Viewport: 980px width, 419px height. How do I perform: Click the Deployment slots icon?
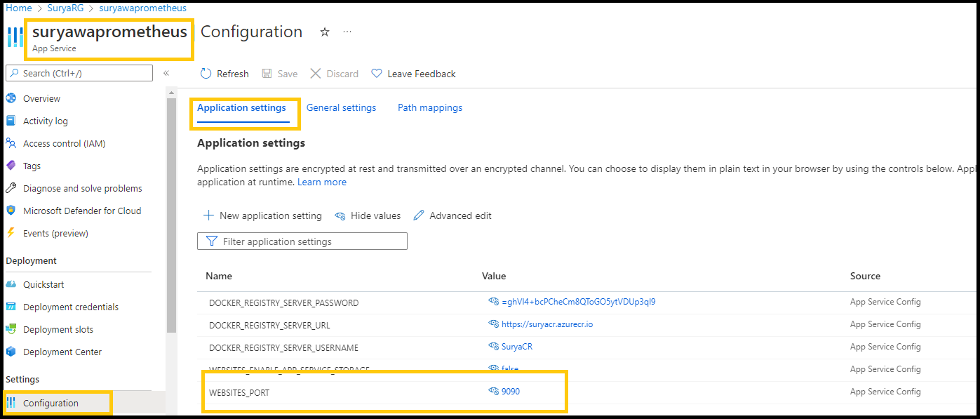tap(11, 329)
